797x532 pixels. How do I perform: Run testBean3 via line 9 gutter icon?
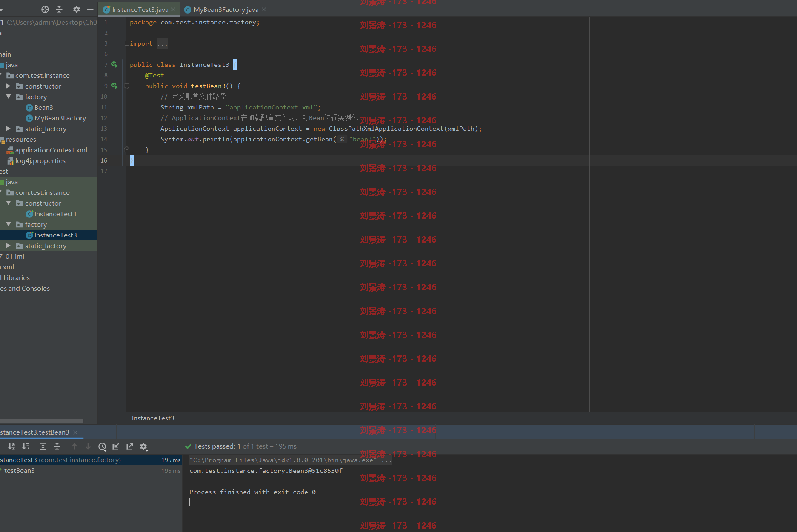point(114,86)
